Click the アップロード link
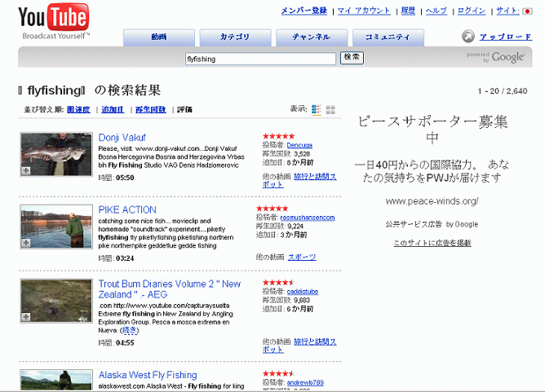The height and width of the screenshot is (392, 545). coord(506,37)
